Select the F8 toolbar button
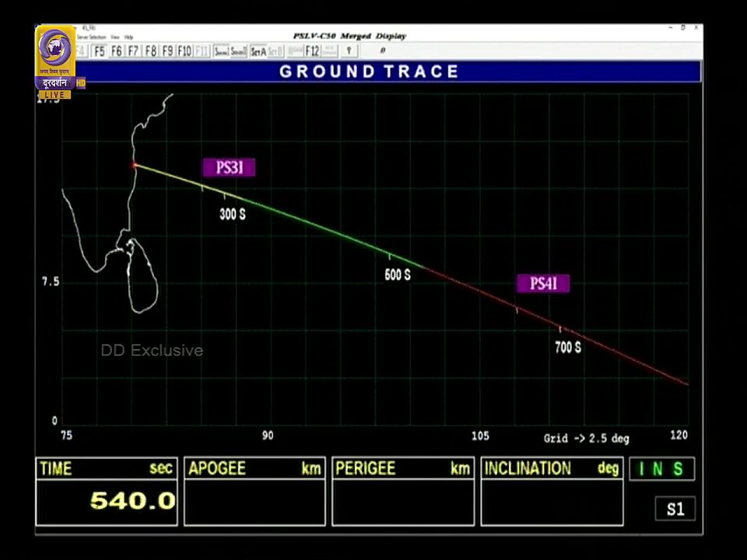The height and width of the screenshot is (560, 747). 150,51
